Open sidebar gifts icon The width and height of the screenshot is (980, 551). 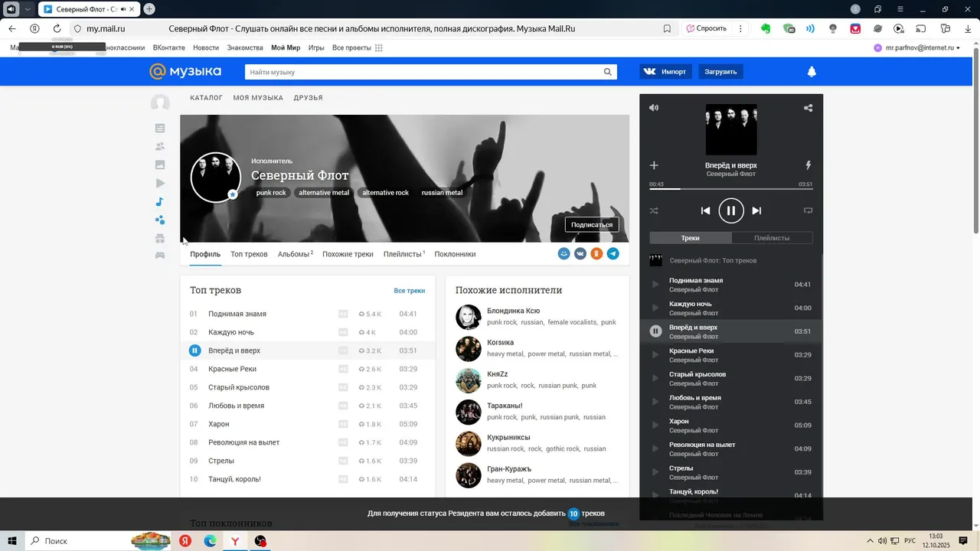(x=160, y=239)
